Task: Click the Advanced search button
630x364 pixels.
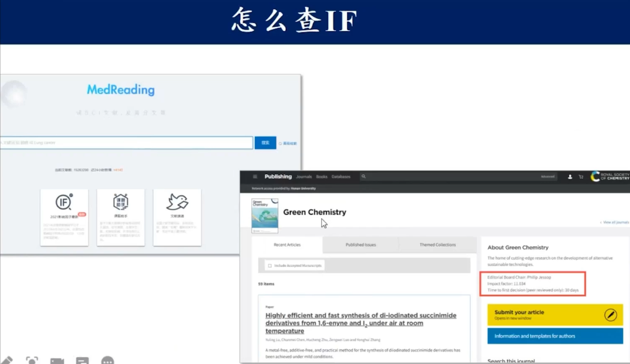Action: click(548, 177)
